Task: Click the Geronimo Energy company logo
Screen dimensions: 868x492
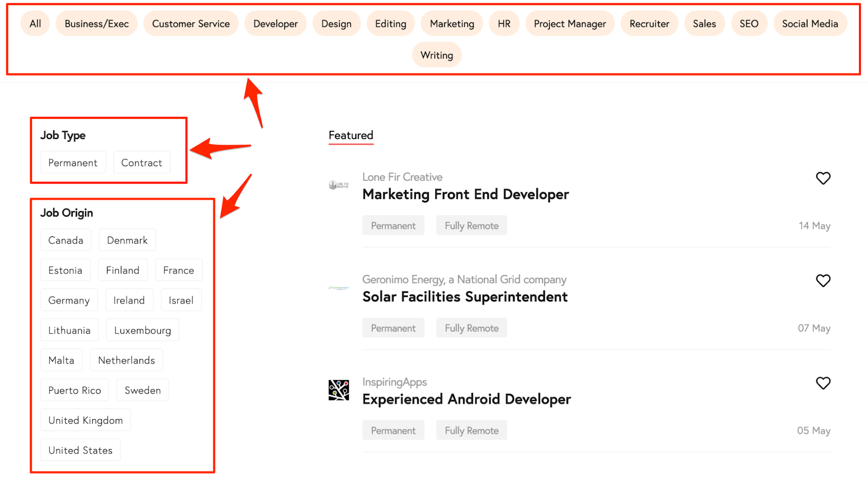Action: click(339, 288)
